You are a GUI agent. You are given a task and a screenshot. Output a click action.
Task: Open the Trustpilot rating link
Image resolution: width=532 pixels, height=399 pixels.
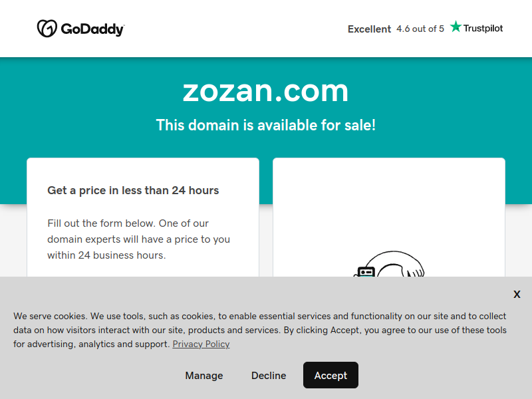(x=476, y=28)
